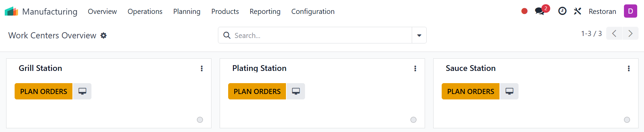Open the debug tools wrench icon
This screenshot has height=132, width=644.
[x=577, y=11]
